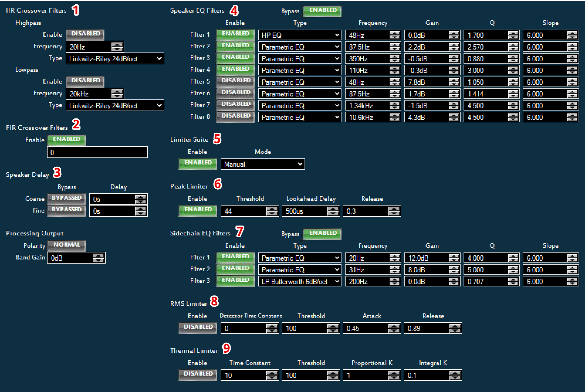The width and height of the screenshot is (585, 392).
Task: Open Speaker EQ Filter 2 type dropdown
Action: coord(300,47)
